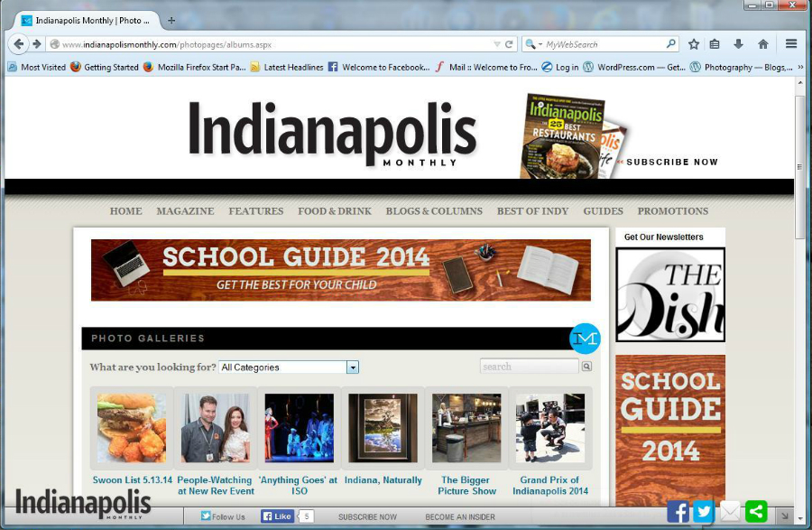Open a new browser tab with plus button

[171, 20]
